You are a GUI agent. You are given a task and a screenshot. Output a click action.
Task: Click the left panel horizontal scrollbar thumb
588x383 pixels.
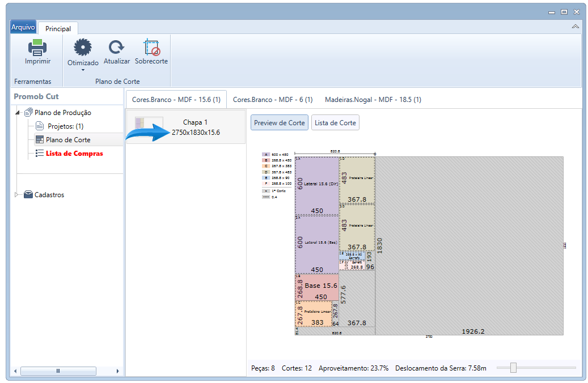58,371
